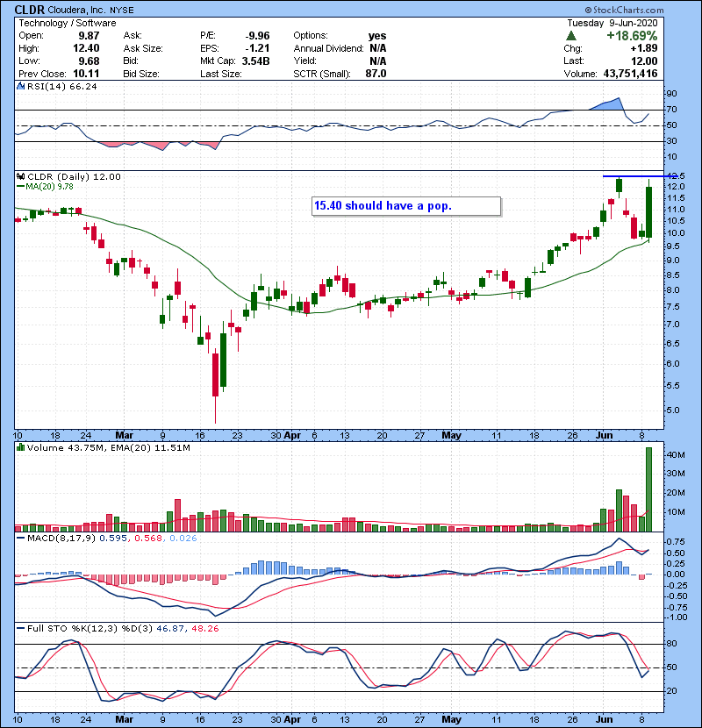The width and height of the screenshot is (702, 728).
Task: Click the Cloudera, Inc. company name
Action: (x=76, y=11)
